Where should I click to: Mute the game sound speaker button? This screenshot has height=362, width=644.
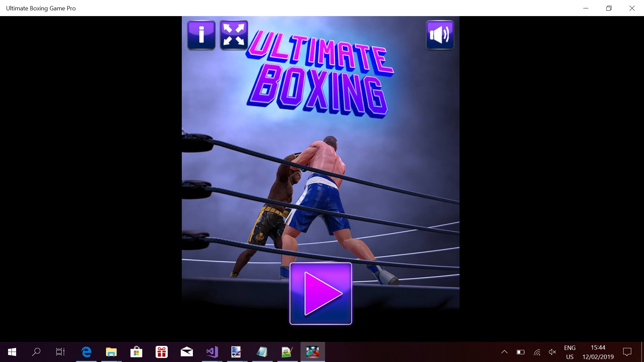click(x=440, y=35)
